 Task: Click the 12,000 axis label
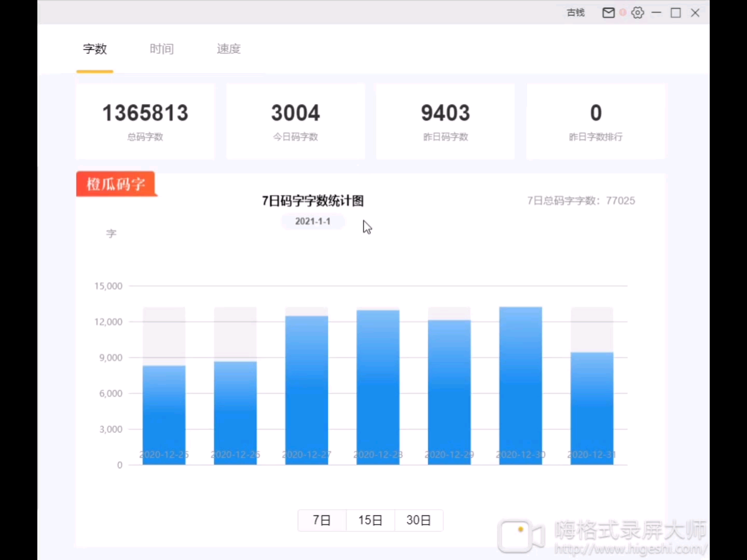(x=108, y=322)
